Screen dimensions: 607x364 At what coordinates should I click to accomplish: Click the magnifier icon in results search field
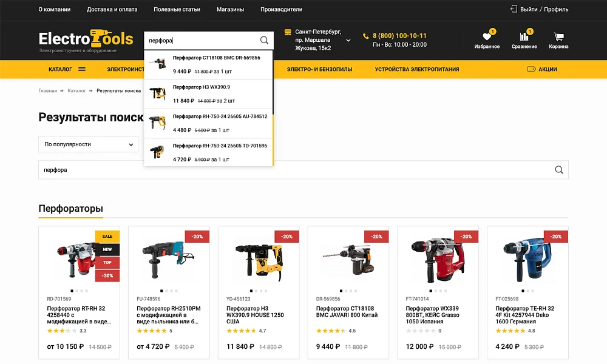coord(559,170)
